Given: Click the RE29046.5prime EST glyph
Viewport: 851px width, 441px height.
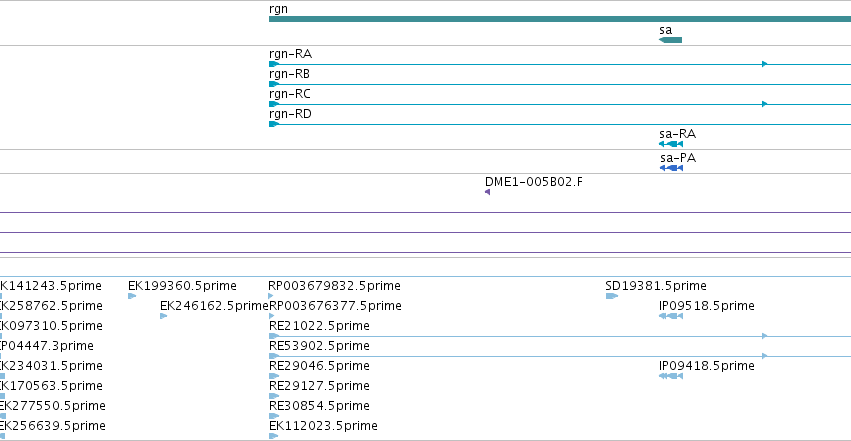Looking at the screenshot, I should click(x=274, y=376).
